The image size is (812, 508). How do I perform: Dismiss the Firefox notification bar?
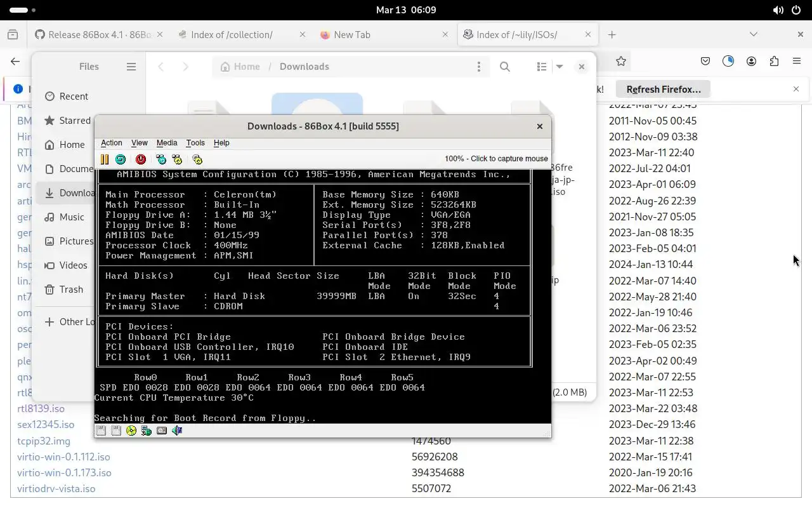(x=796, y=89)
